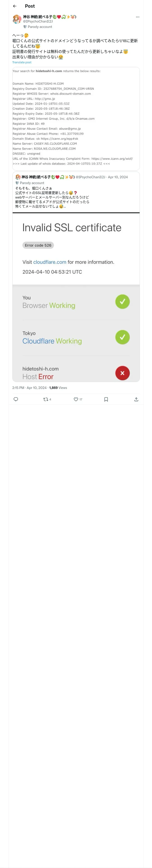Repost using the retweet icon

click(47, 399)
